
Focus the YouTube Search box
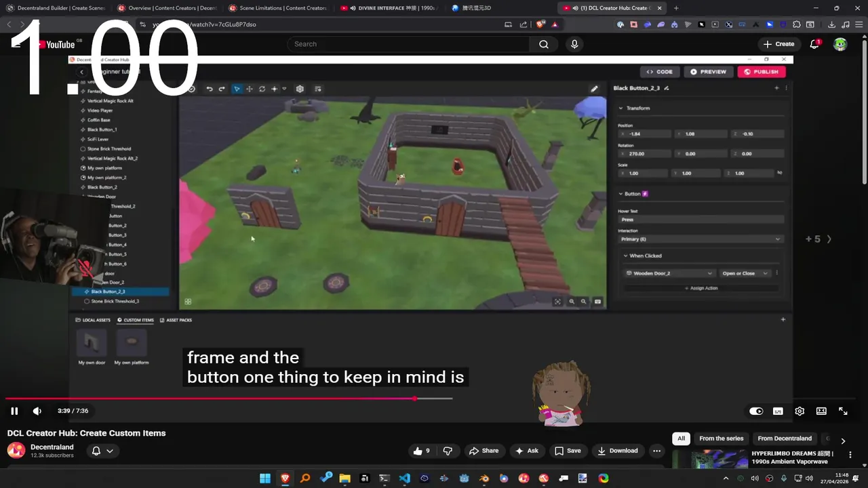[x=408, y=44]
